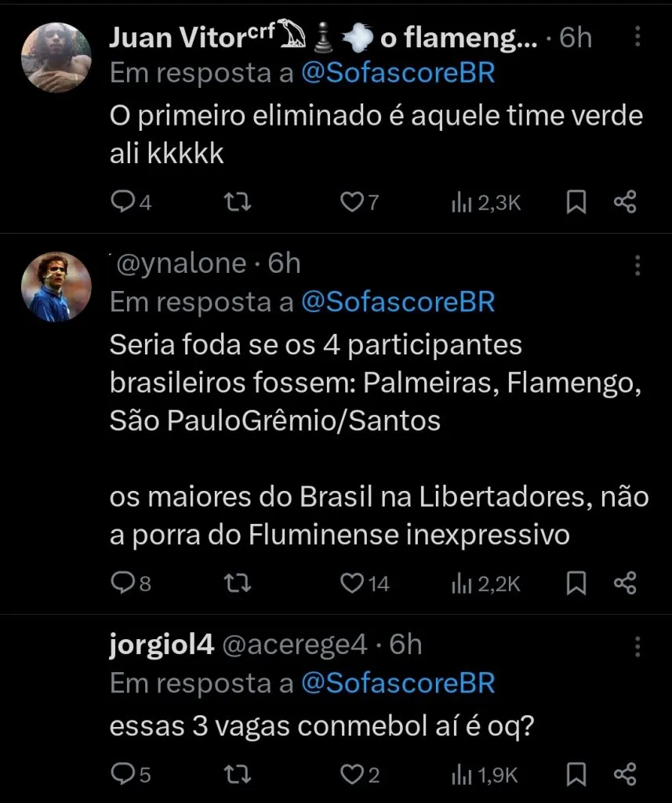Reply to Juan Vitor's tweet
672x803 pixels.
pyautogui.click(x=122, y=203)
